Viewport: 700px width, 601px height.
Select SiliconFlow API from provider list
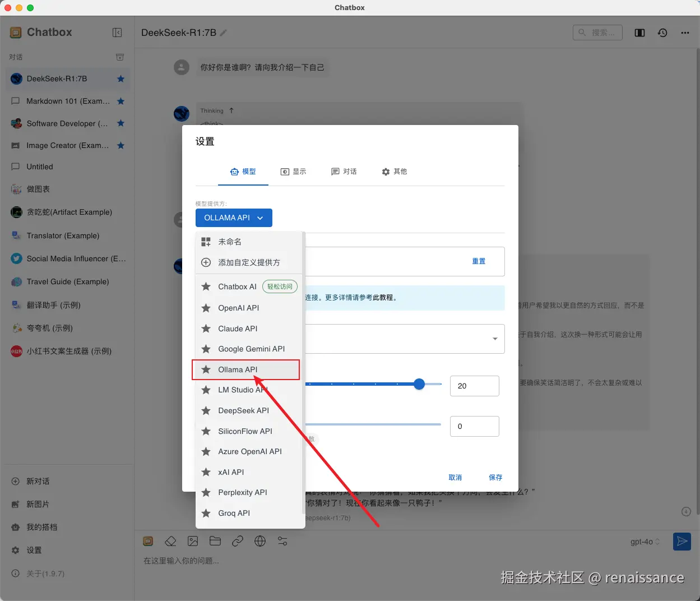(x=249, y=431)
